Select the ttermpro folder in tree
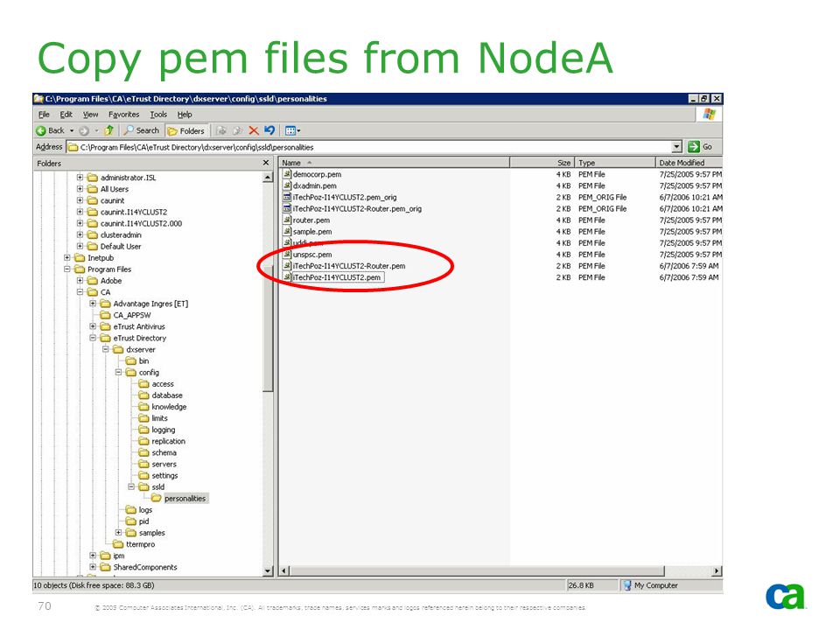 pos(134,544)
